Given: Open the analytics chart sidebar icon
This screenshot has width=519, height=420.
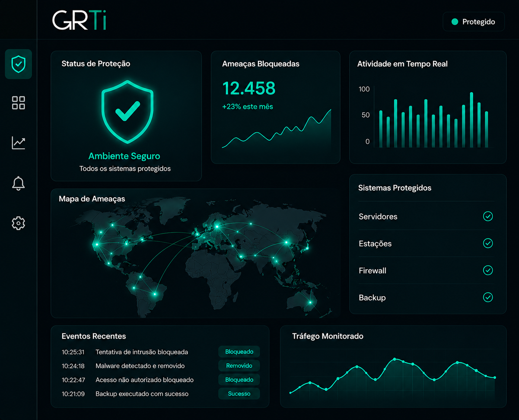Looking at the screenshot, I should 18,143.
